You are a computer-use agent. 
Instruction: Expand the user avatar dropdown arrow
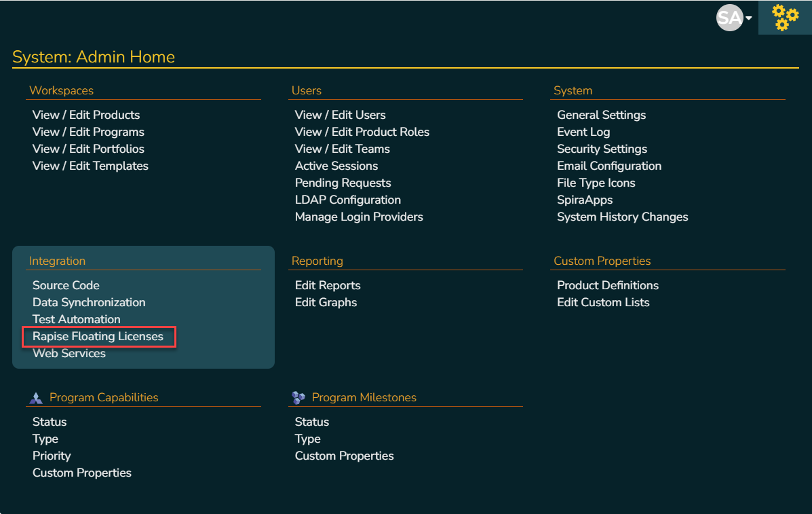coord(749,19)
